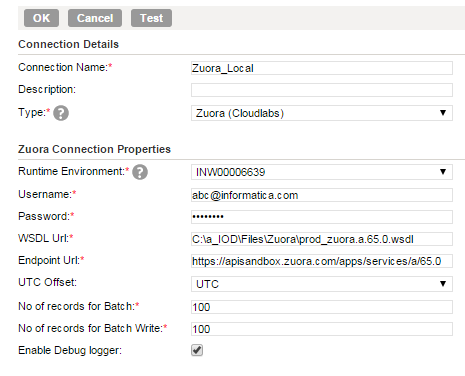This screenshot has height=376, width=465.
Task: Click the OK button
Action: coord(41,18)
